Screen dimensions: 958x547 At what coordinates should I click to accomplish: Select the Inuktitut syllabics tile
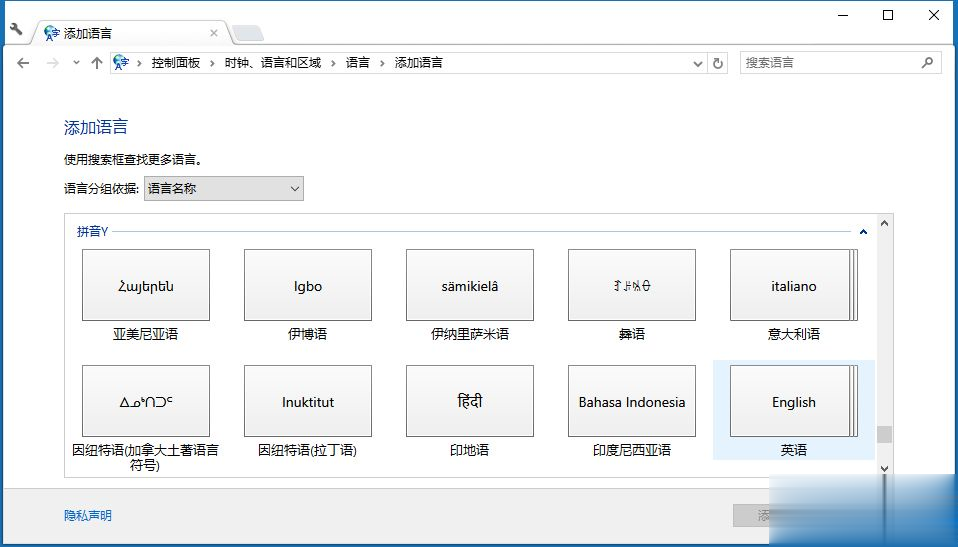pyautogui.click(x=146, y=401)
